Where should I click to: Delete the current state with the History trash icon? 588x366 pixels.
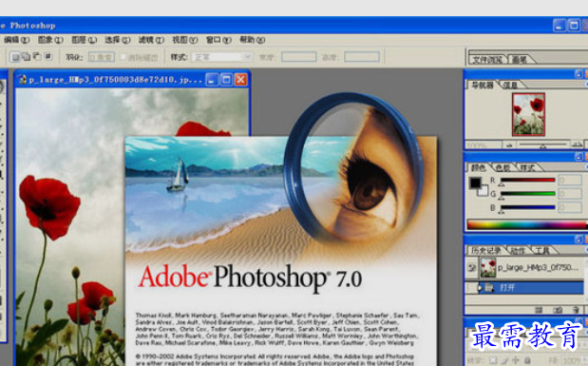(576, 310)
